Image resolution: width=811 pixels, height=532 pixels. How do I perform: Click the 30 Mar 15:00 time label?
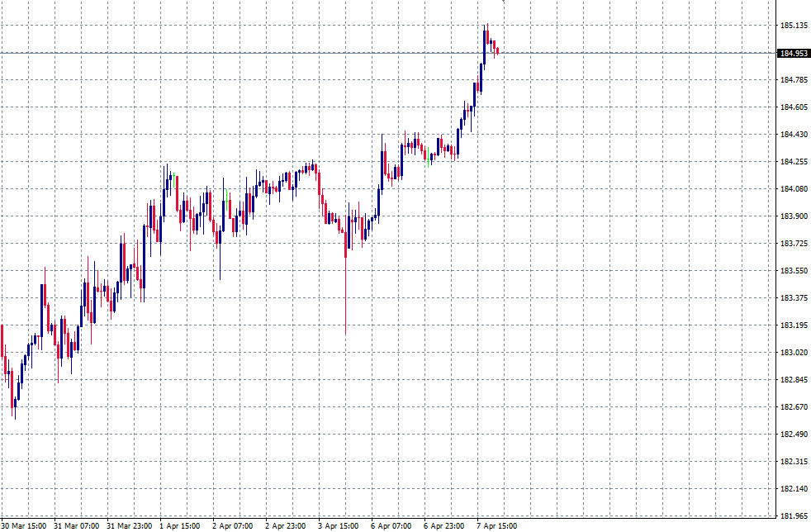tap(25, 523)
